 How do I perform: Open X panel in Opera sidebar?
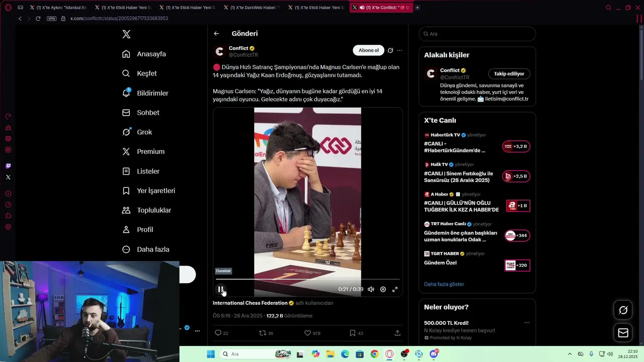tap(8, 177)
